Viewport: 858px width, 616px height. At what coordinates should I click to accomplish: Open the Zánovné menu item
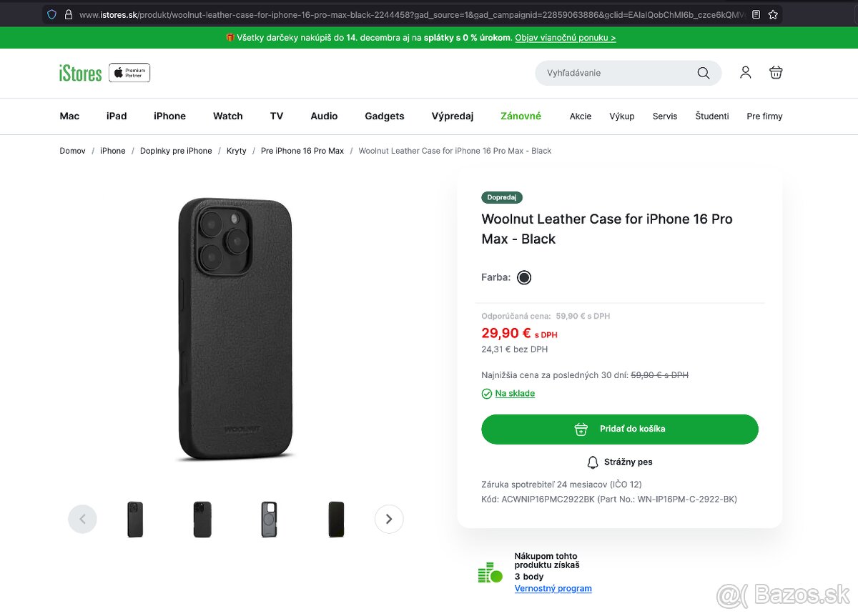click(x=521, y=116)
